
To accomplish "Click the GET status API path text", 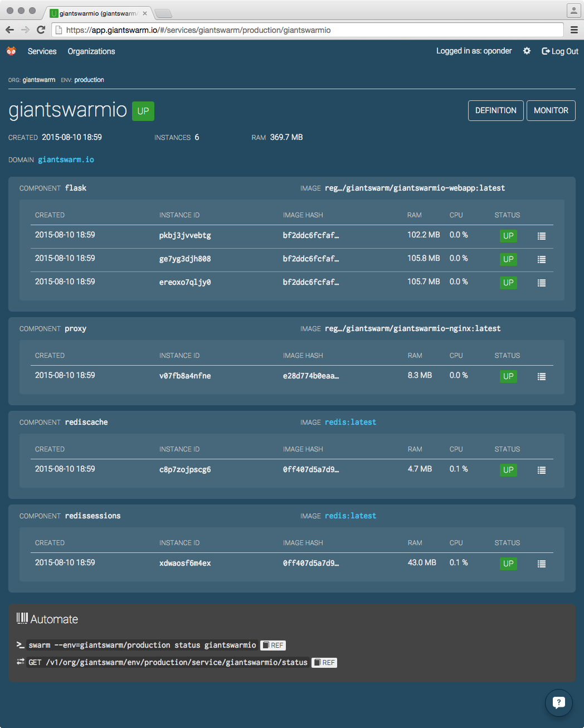I will 168,662.
